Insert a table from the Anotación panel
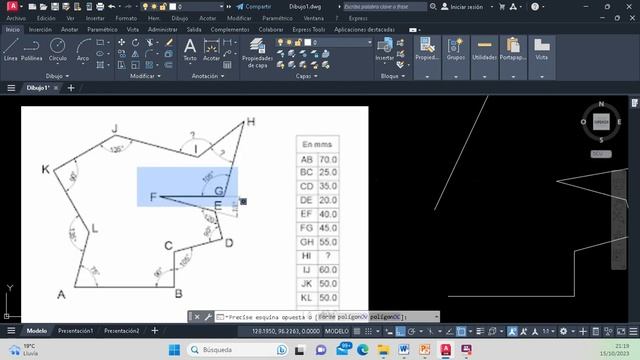The image size is (640, 360). click(x=227, y=65)
